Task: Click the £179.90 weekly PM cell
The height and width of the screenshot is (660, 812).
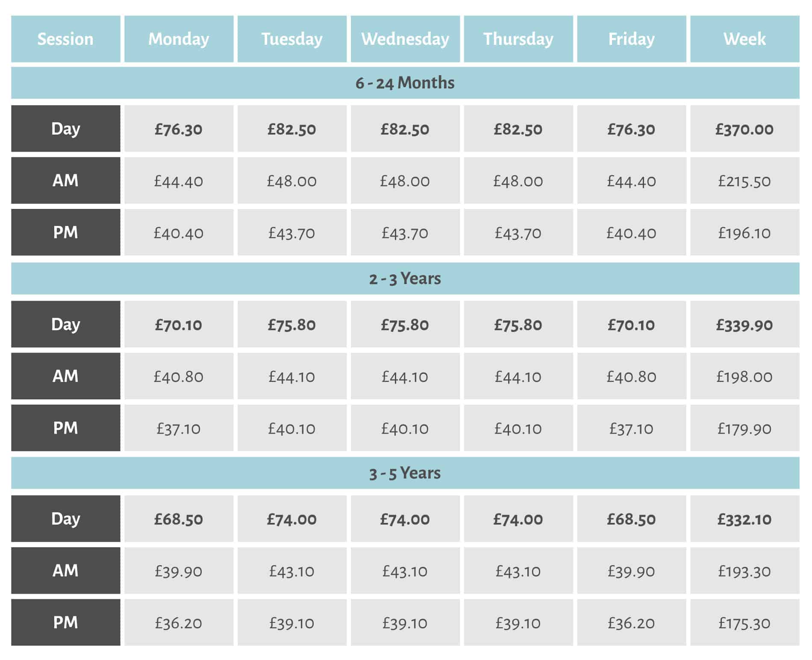Action: tap(744, 428)
